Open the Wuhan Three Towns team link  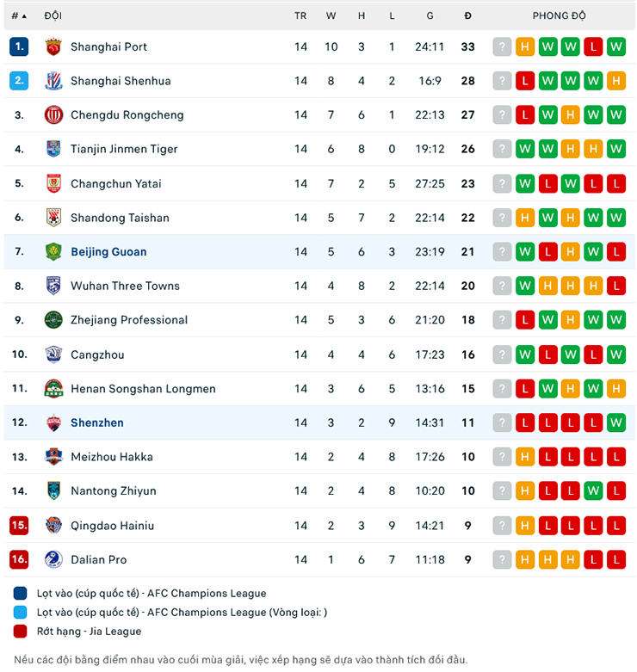125,286
